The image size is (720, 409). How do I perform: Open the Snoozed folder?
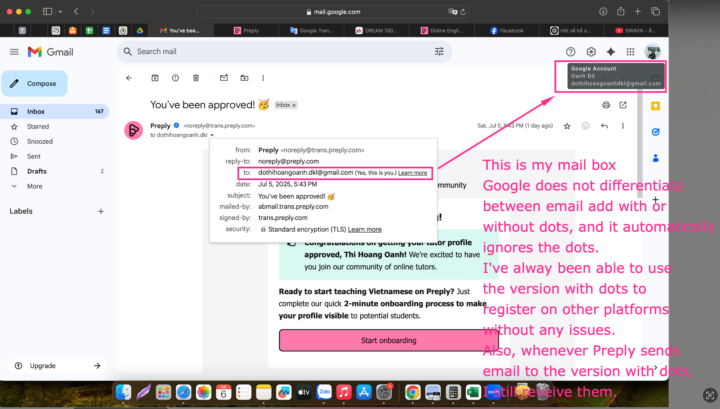point(55,141)
